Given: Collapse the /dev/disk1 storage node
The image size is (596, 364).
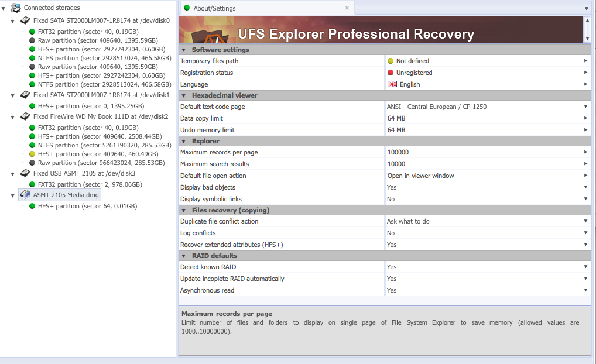Looking at the screenshot, I should tap(12, 95).
